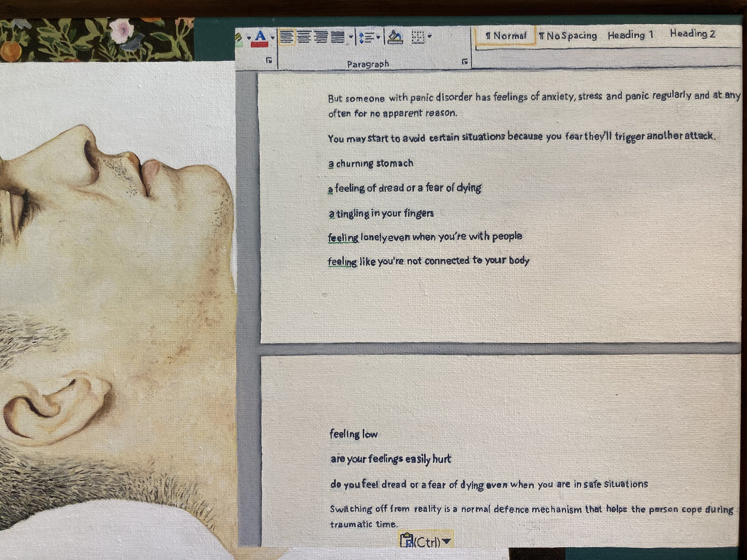Click the Justify alignment icon

pos(338,37)
